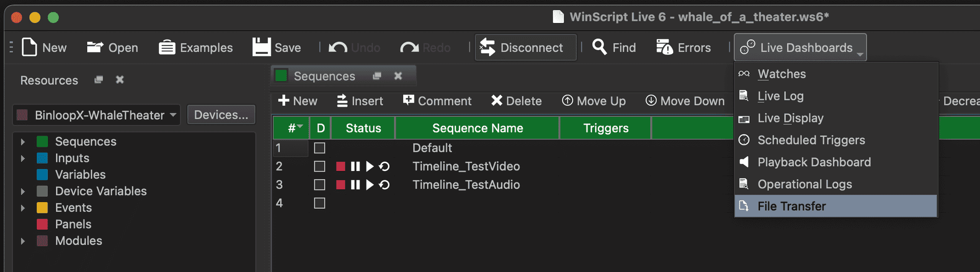
Task: Click the Save disk icon in toolbar
Action: pyautogui.click(x=261, y=47)
